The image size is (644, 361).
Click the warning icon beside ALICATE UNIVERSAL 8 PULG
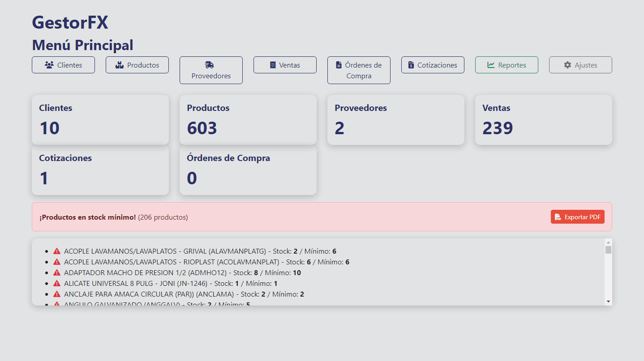(56, 283)
